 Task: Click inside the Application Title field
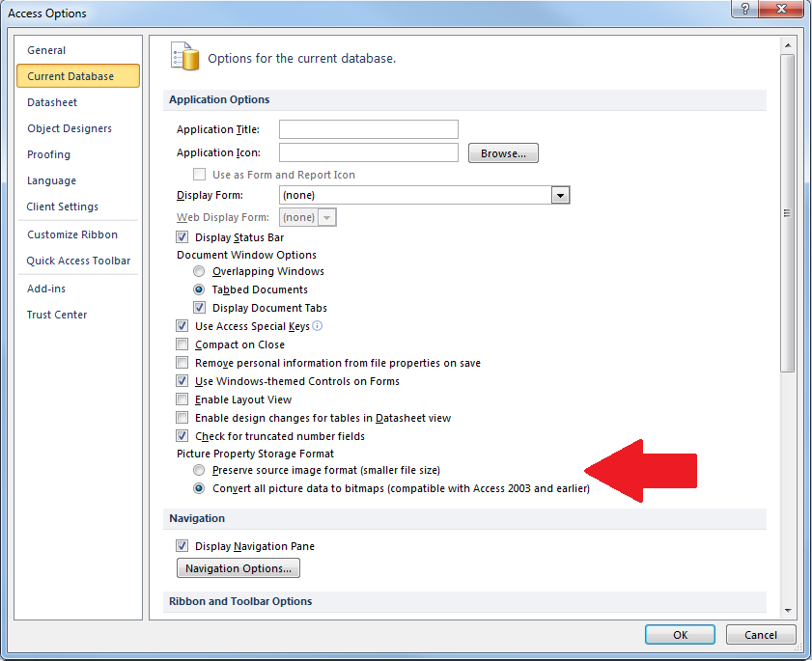click(x=367, y=128)
